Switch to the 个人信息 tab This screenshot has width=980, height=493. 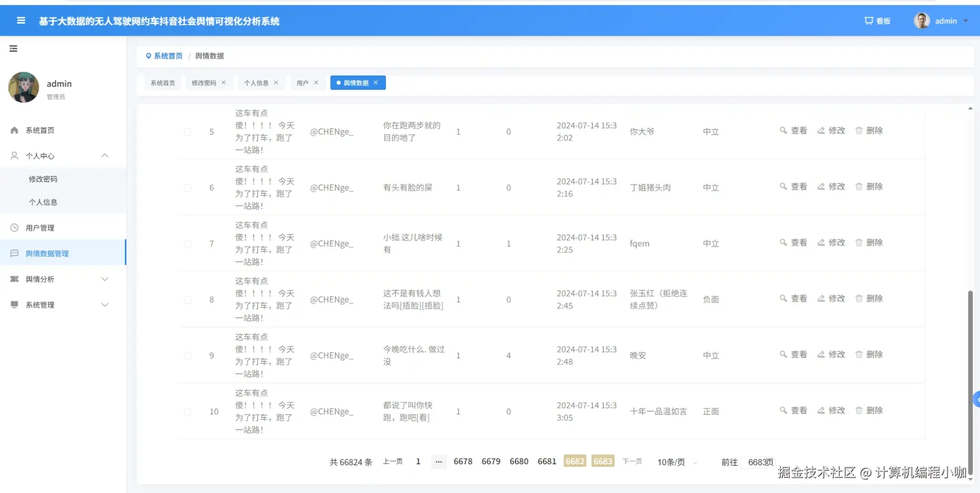point(256,82)
